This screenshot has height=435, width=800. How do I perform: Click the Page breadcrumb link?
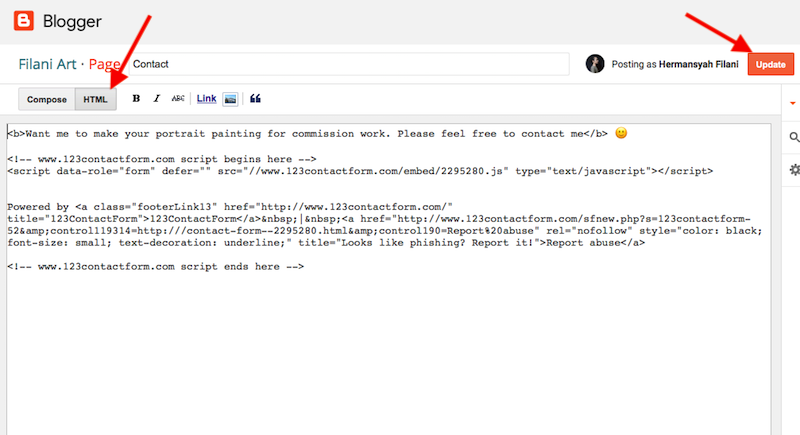[105, 64]
